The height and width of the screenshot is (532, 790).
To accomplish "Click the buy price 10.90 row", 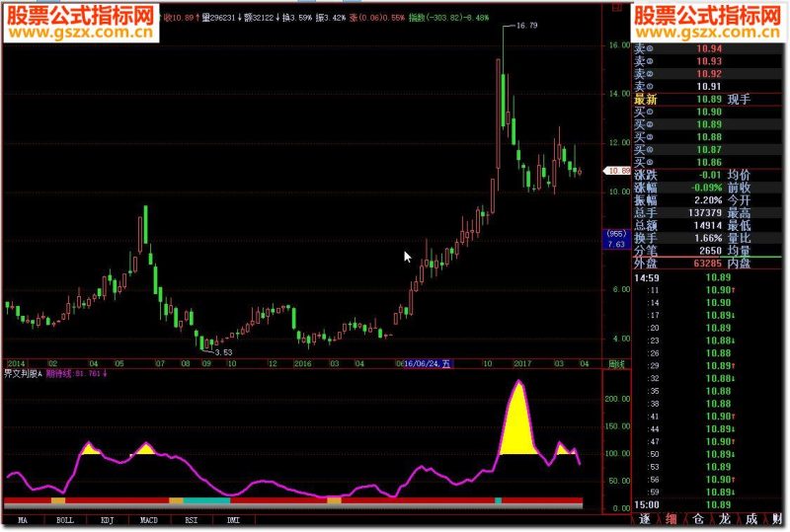I will click(708, 112).
